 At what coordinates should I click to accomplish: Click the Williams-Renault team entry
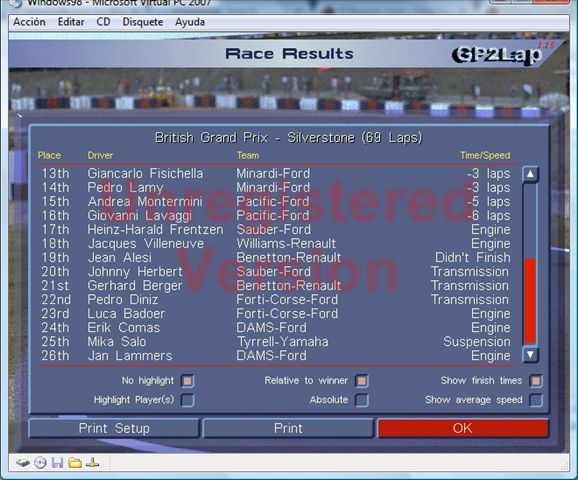point(286,244)
